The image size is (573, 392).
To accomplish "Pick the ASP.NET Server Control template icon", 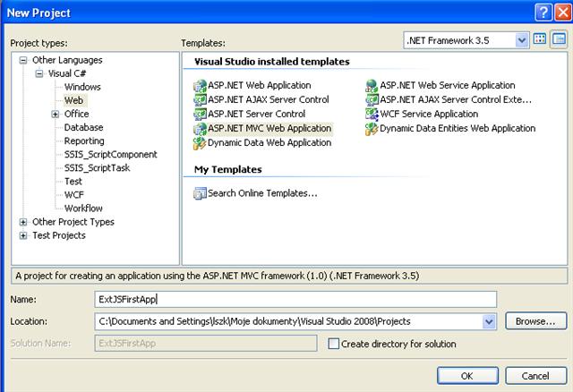I will coord(200,114).
